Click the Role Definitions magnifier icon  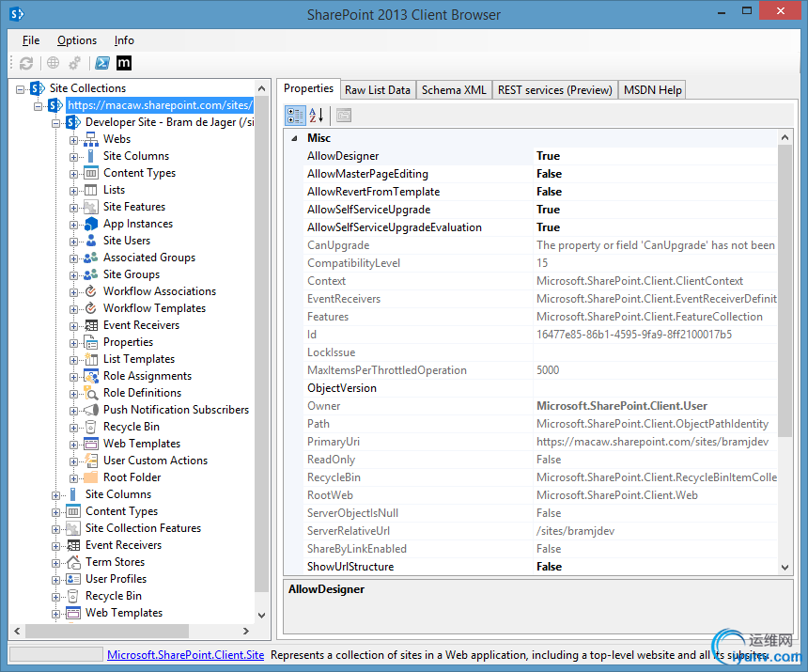point(91,393)
